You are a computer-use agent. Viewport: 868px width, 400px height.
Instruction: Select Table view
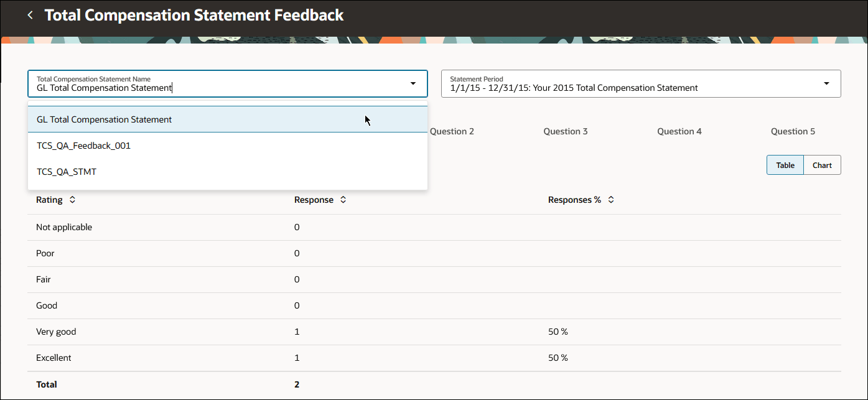[785, 165]
